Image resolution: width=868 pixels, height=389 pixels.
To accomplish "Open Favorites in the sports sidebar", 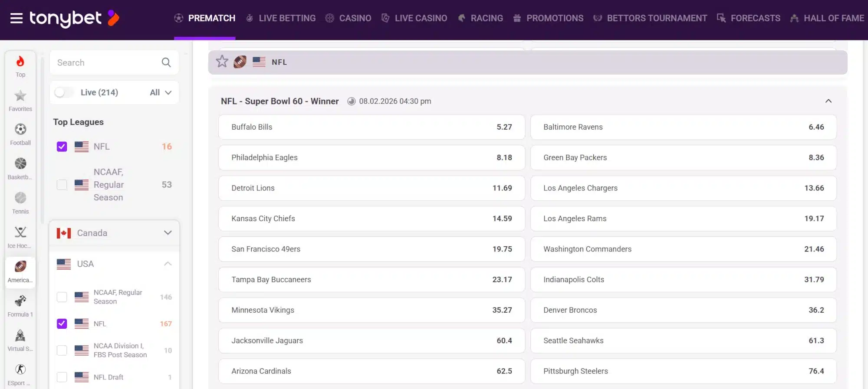I will [x=20, y=100].
